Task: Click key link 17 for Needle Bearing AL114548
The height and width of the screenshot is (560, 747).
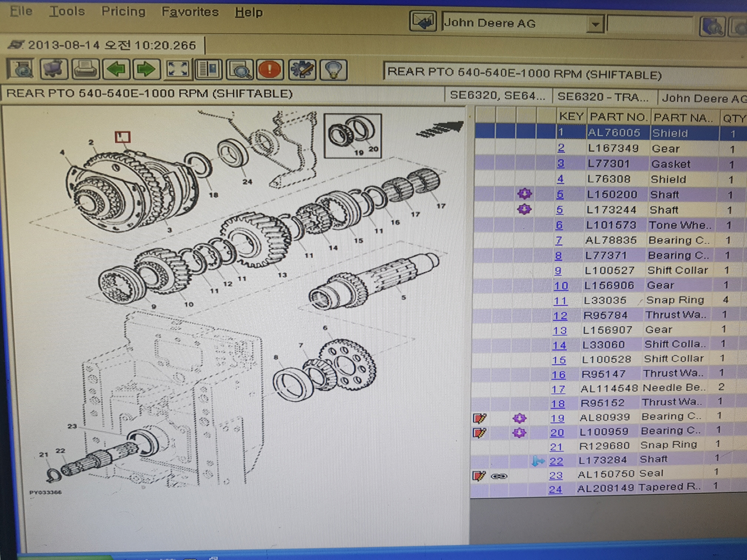Action: click(558, 389)
